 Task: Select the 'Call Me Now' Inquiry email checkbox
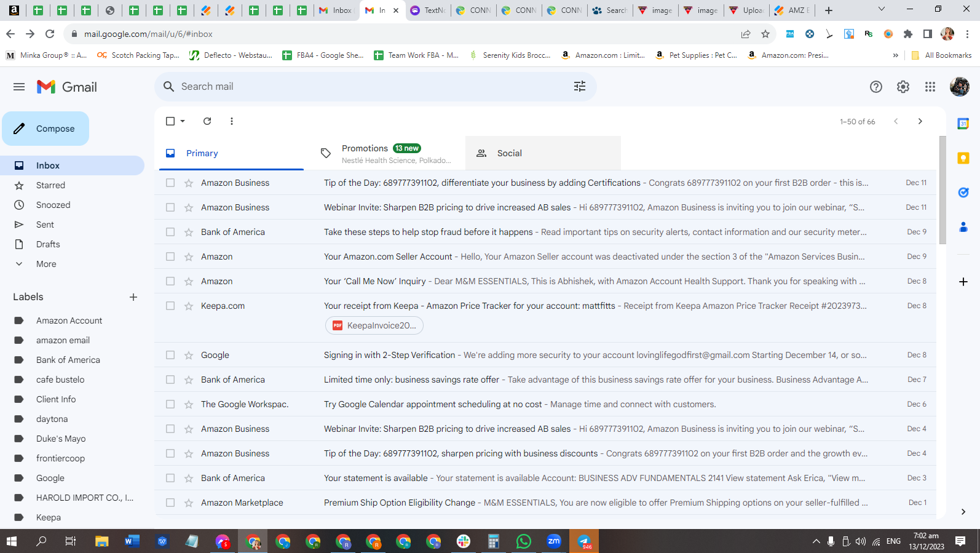[x=170, y=281]
